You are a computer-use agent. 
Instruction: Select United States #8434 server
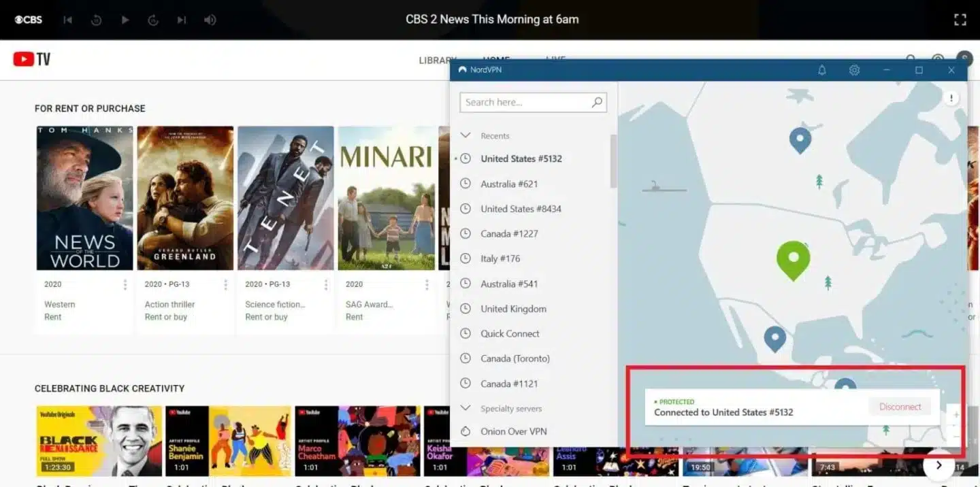coord(521,209)
